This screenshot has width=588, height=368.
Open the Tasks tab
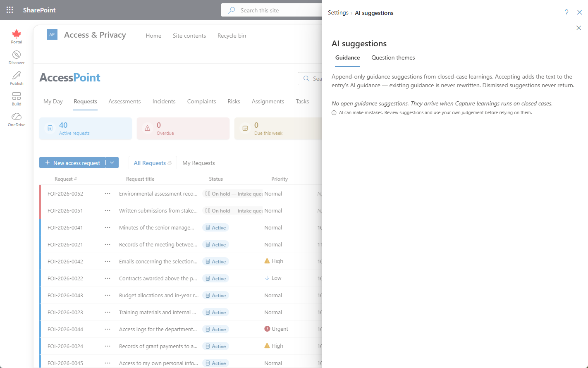302,101
